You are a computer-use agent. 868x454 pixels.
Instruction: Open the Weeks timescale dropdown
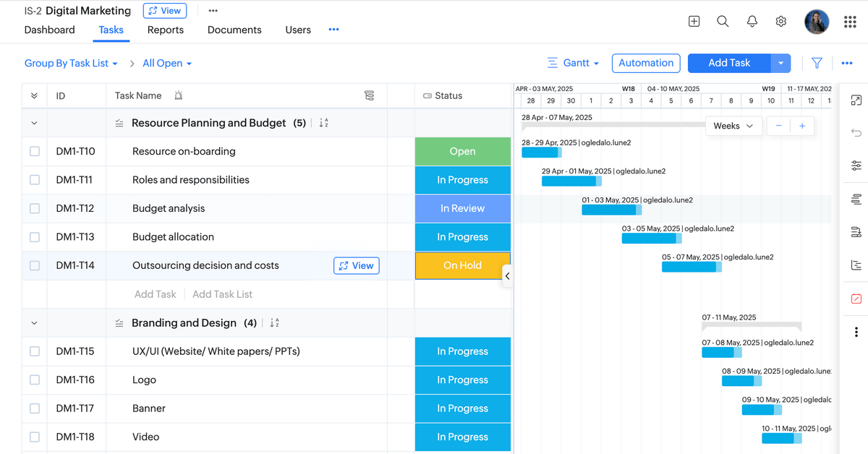tap(733, 126)
